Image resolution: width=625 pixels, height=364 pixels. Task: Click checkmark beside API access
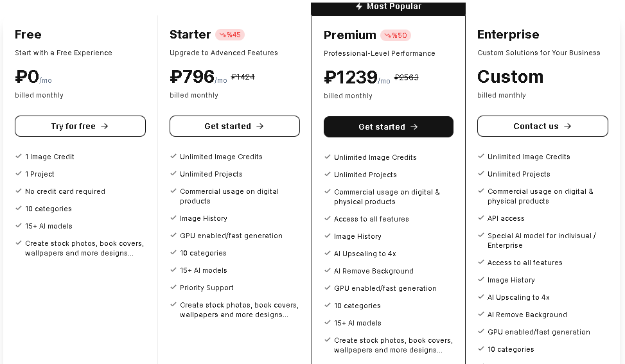point(480,218)
